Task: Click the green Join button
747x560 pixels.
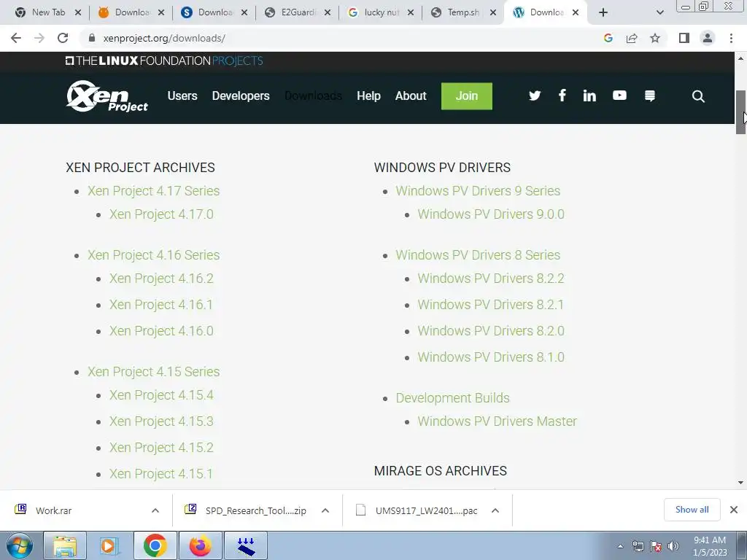Action: (466, 96)
